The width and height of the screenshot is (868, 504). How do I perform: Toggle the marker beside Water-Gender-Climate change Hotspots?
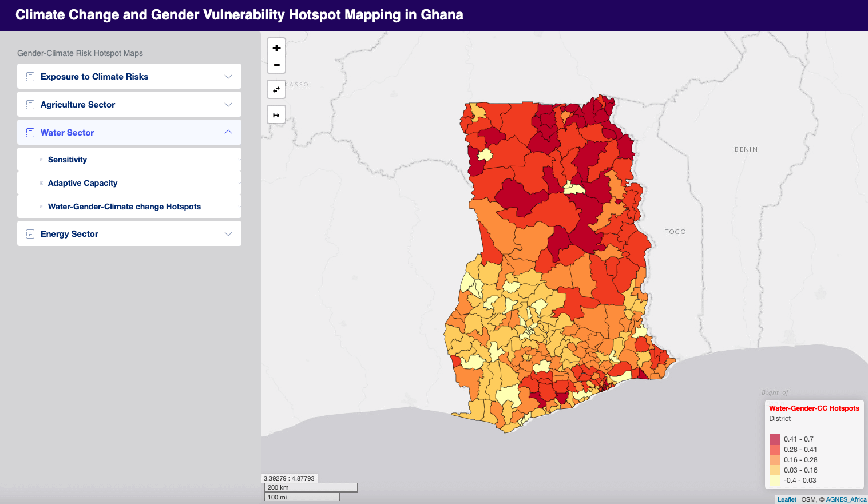pyautogui.click(x=41, y=207)
